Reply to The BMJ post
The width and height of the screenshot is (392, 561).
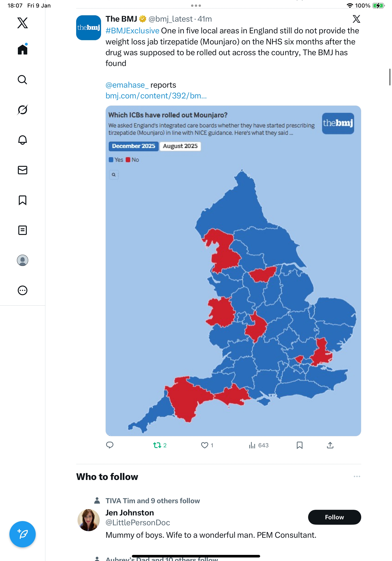pyautogui.click(x=110, y=445)
